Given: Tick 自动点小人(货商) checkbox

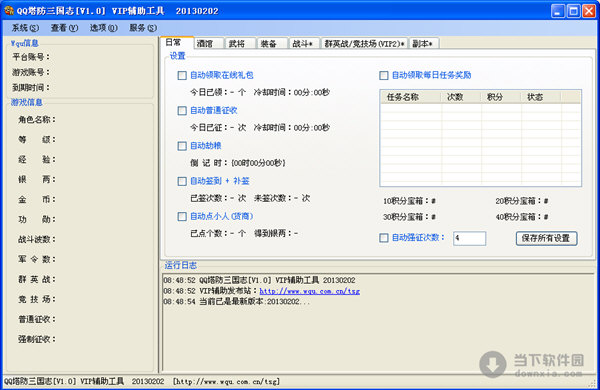Looking at the screenshot, I should pyautogui.click(x=182, y=217).
